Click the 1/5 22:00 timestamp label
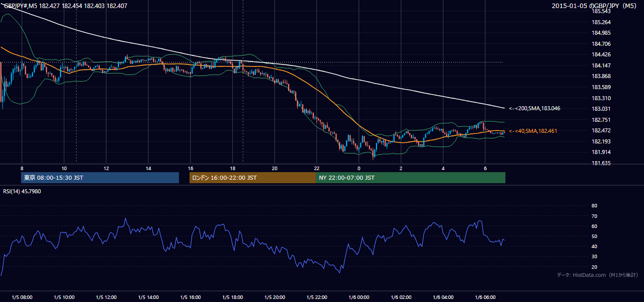This screenshot has width=644, height=302. coord(317,297)
